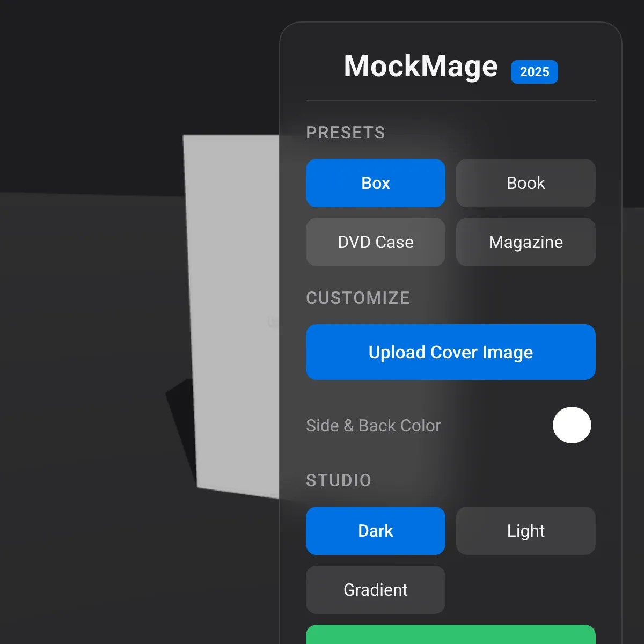
Task: Set the studio to Dark
Action: (x=376, y=531)
